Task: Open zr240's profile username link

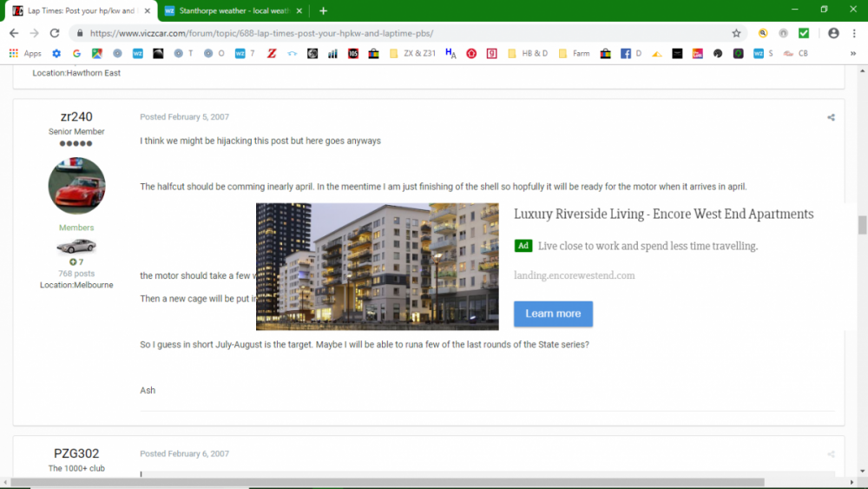Action: (x=76, y=116)
